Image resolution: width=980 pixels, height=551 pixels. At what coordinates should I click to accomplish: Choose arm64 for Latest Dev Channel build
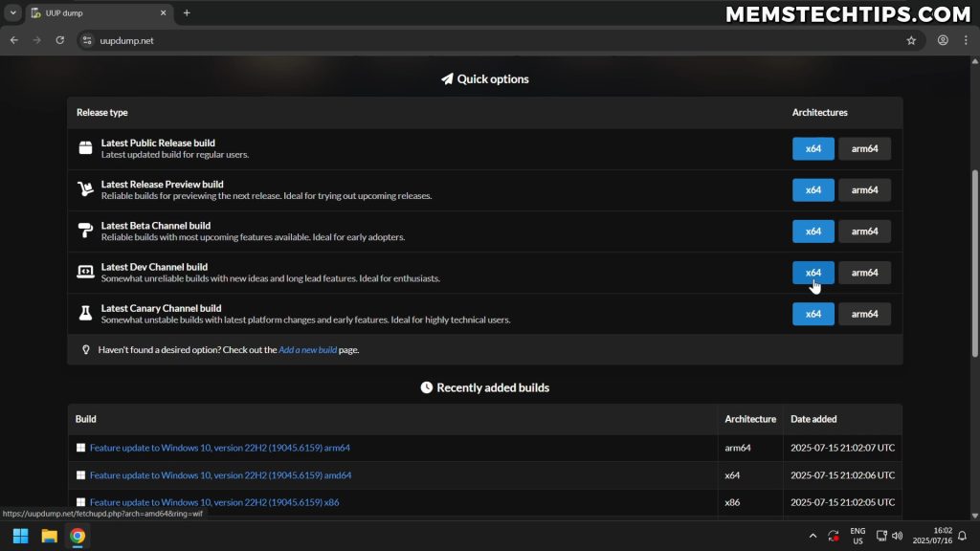pos(864,273)
